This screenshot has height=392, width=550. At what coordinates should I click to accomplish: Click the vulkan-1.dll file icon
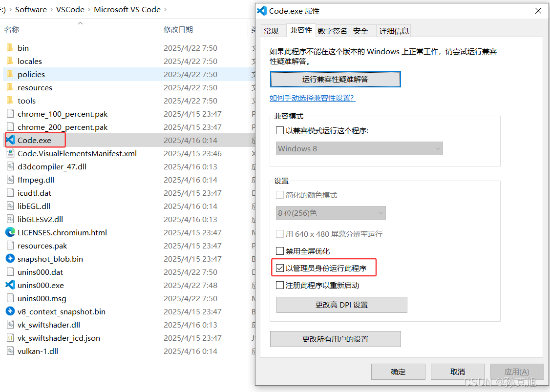click(11, 351)
